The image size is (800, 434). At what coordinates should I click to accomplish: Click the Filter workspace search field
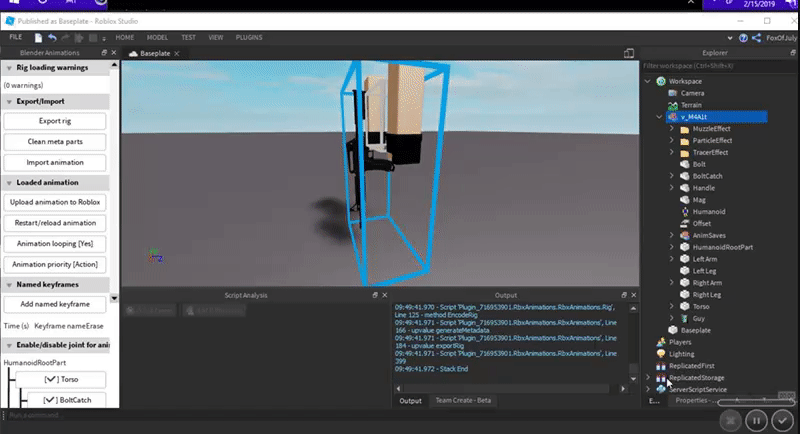(718, 66)
